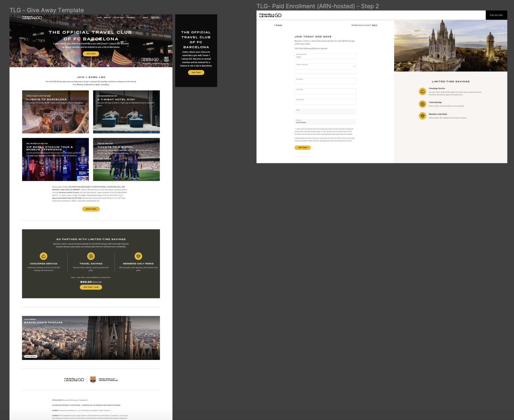Click the Tibidabo church photo in enrollment frame
The width and height of the screenshot is (514, 420).
click(450, 46)
